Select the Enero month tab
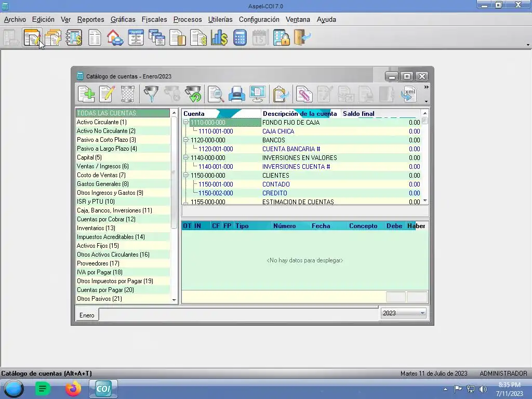The width and height of the screenshot is (532, 399). pyautogui.click(x=87, y=315)
